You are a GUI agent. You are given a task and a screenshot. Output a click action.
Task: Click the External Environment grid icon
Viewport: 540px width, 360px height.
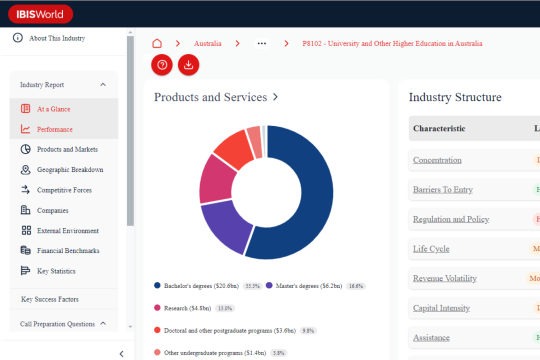click(26, 230)
